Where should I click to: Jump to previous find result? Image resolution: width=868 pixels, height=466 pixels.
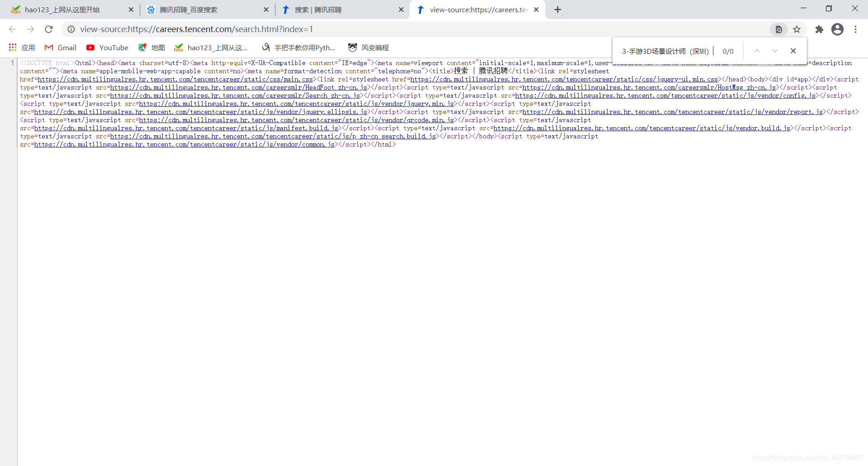point(757,51)
